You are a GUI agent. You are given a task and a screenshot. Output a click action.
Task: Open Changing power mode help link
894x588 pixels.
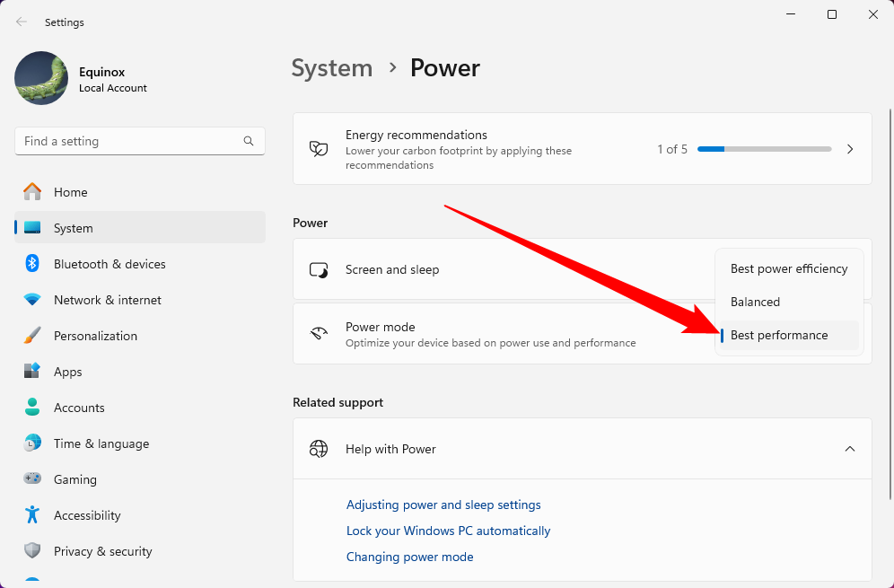click(x=409, y=557)
